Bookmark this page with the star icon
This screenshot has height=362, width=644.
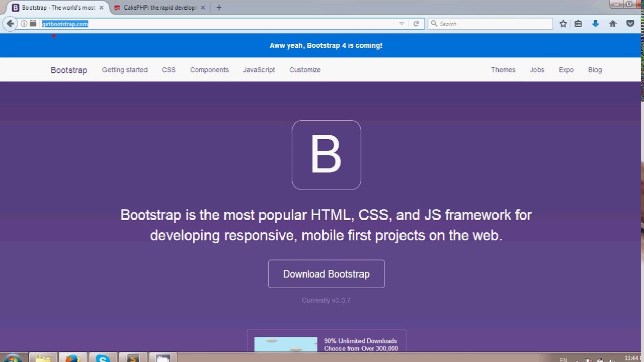click(563, 24)
